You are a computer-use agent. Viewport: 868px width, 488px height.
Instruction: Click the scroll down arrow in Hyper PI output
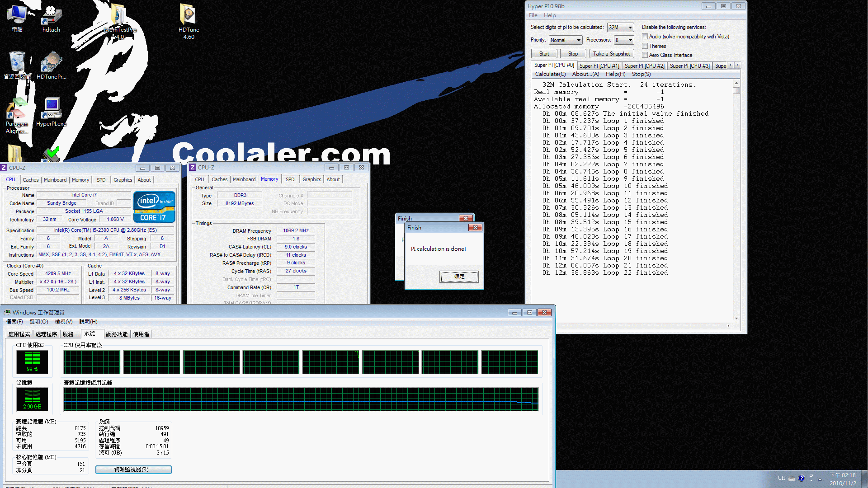tap(736, 318)
